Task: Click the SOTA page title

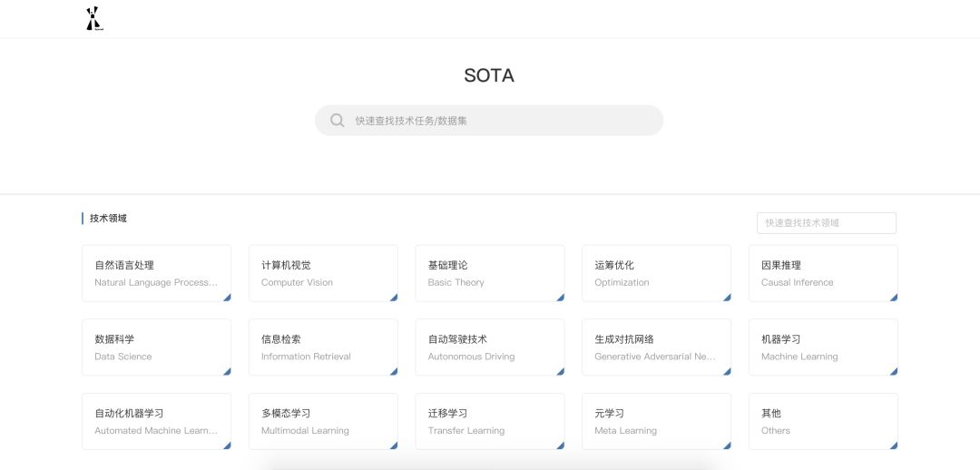Action: [x=489, y=75]
